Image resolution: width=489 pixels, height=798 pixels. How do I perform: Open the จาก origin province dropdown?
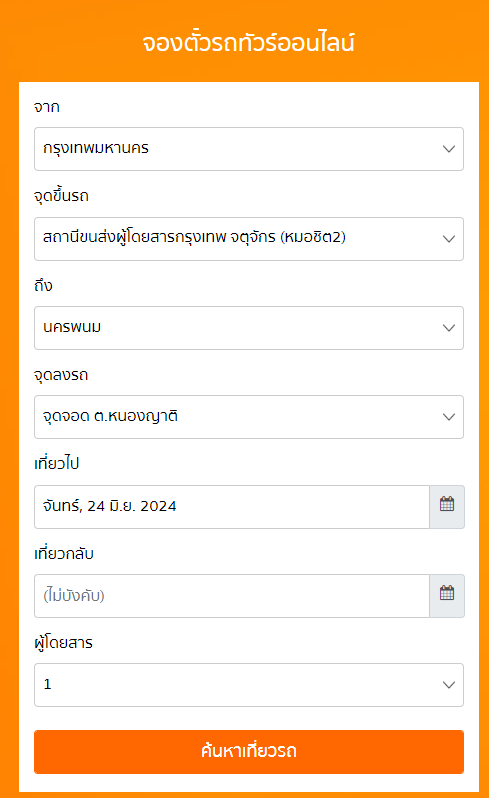[249, 149]
